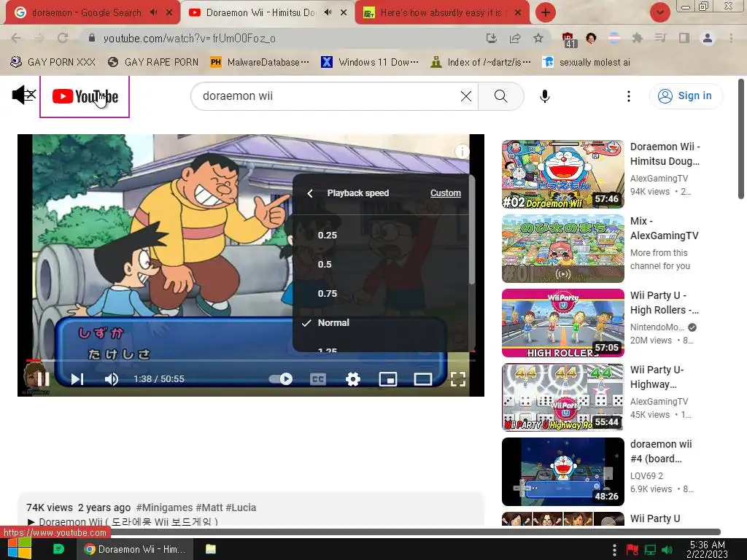Enable miniplayer mode
Image resolution: width=747 pixels, height=560 pixels.
[388, 379]
